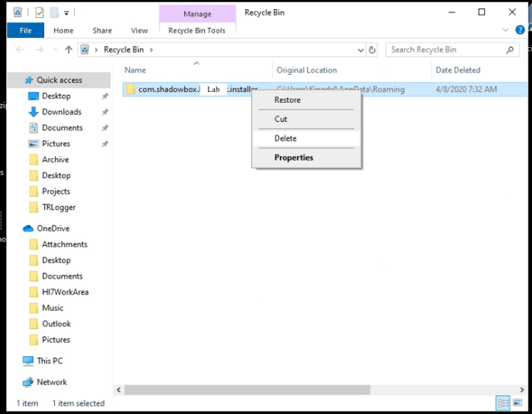Click the Refresh button in address bar
Viewport: 532px width, 414px height.
coord(373,50)
